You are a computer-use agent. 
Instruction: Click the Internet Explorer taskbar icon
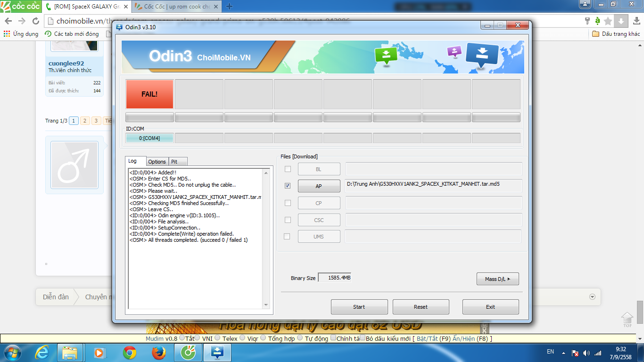click(41, 353)
